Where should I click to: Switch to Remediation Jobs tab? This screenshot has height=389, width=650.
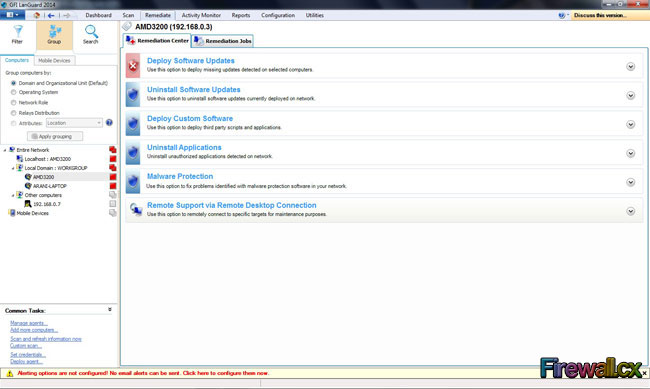point(223,41)
